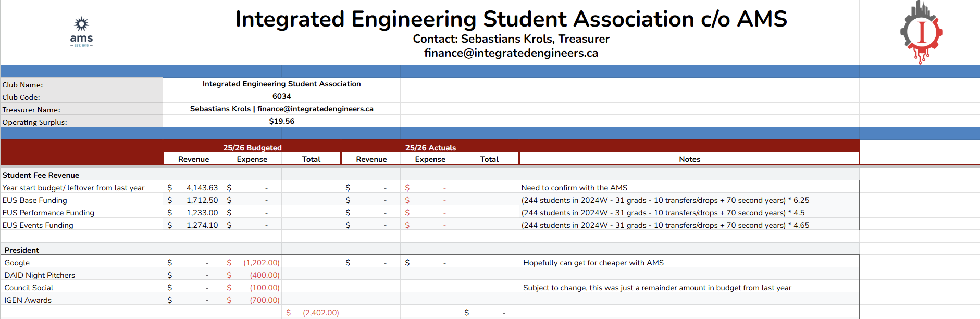This screenshot has width=980, height=319.
Task: Select the 'Need to confirm with the AMS' note
Action: tap(574, 188)
